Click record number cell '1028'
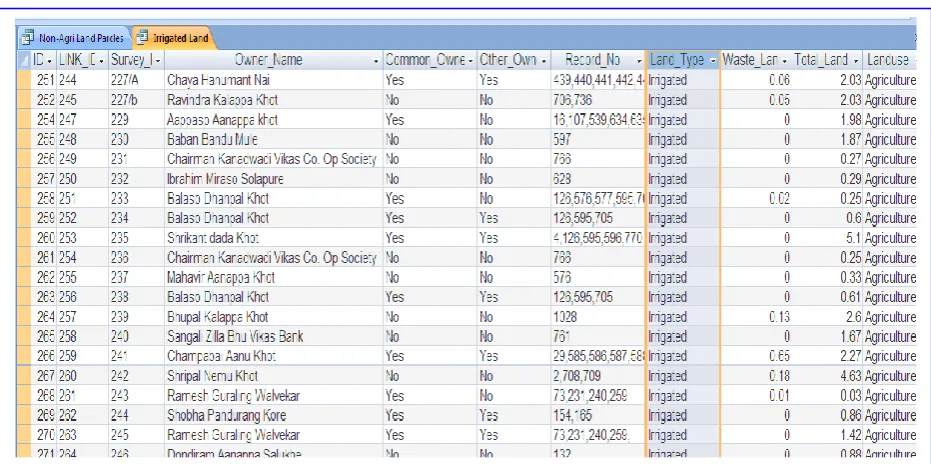This screenshot has width=931, height=464. [597, 316]
